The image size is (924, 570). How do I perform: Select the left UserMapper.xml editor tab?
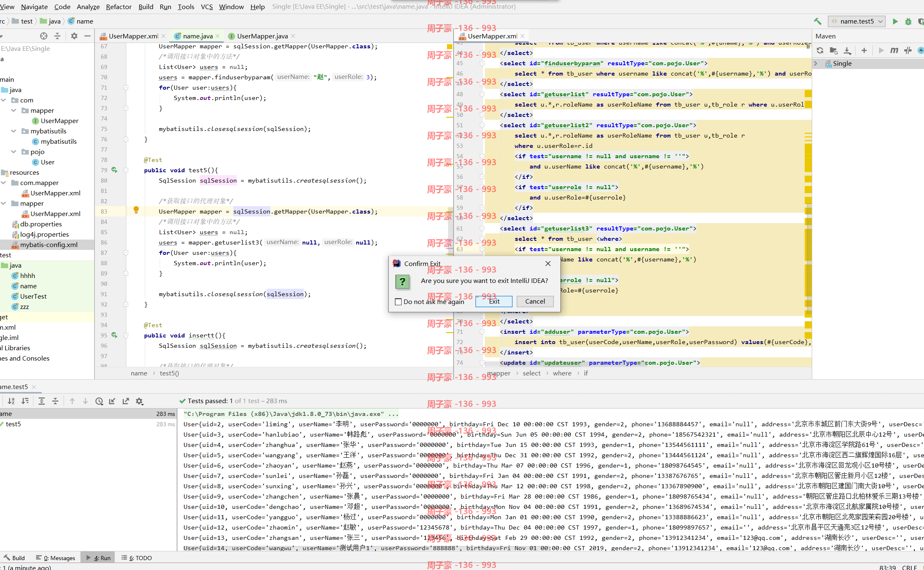pyautogui.click(x=133, y=36)
